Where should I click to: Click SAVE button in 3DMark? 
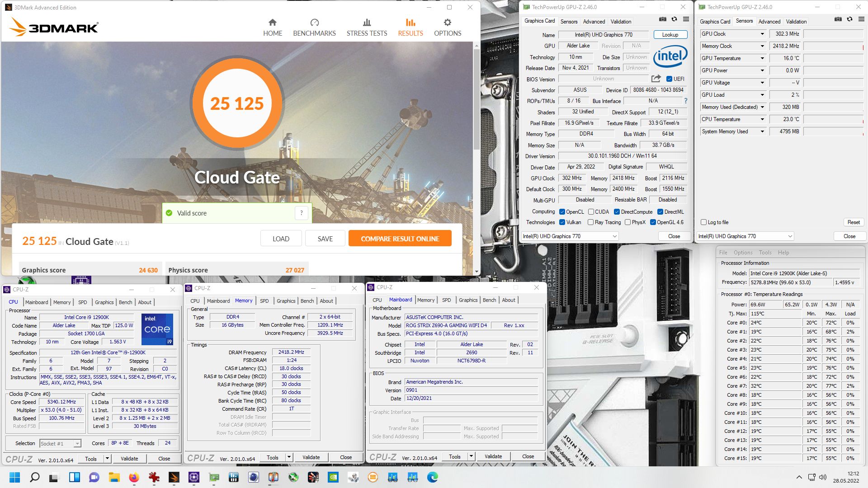325,239
